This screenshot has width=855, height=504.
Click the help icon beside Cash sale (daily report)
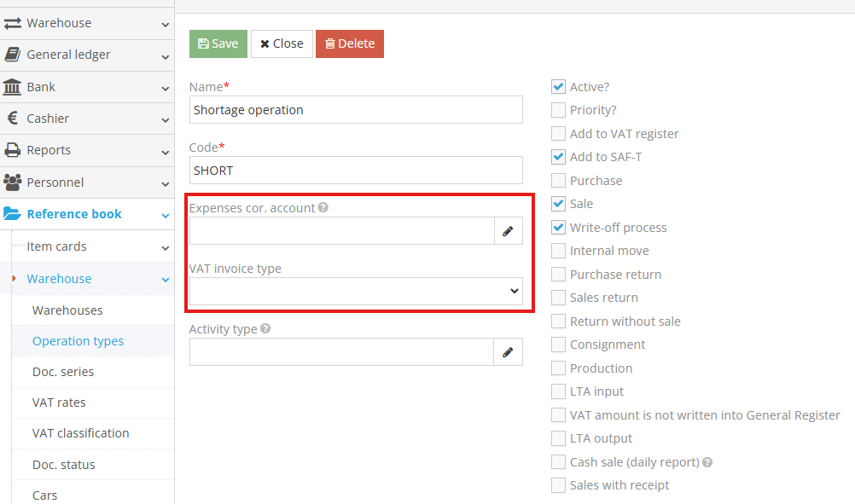pos(707,462)
